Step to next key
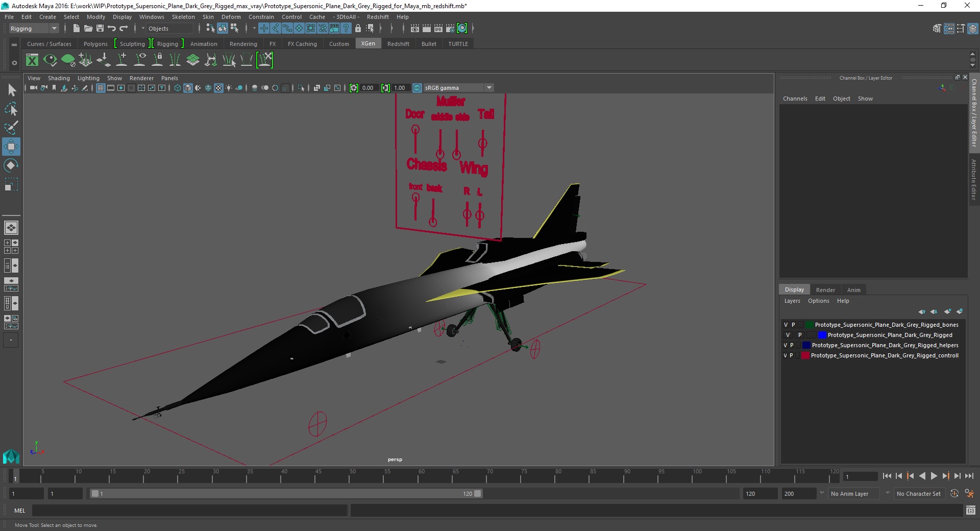The width and height of the screenshot is (980, 531). tap(945, 476)
